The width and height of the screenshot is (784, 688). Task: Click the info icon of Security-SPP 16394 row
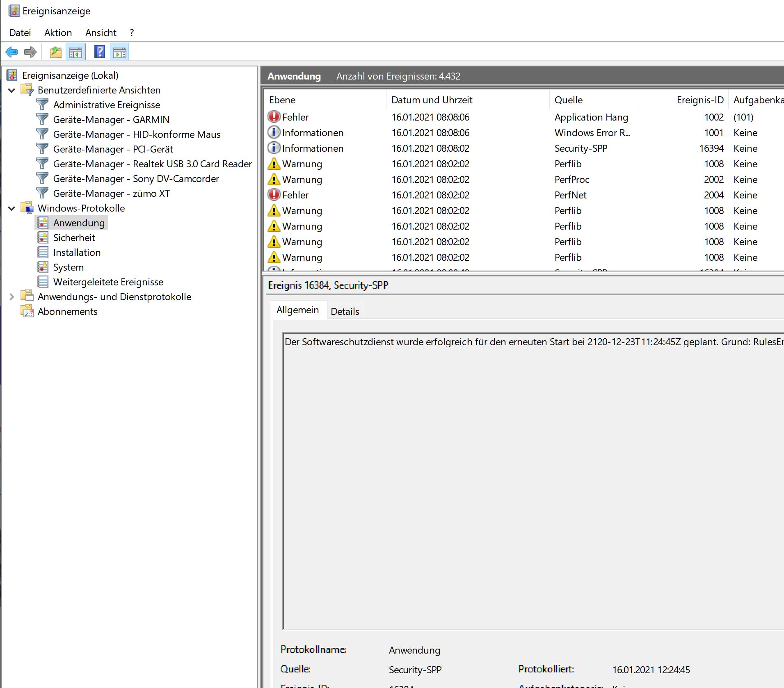pyautogui.click(x=274, y=148)
